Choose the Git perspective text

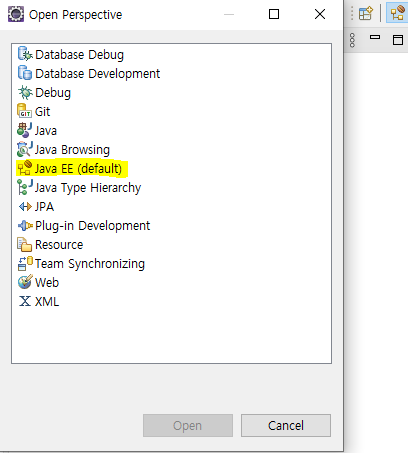click(x=42, y=112)
